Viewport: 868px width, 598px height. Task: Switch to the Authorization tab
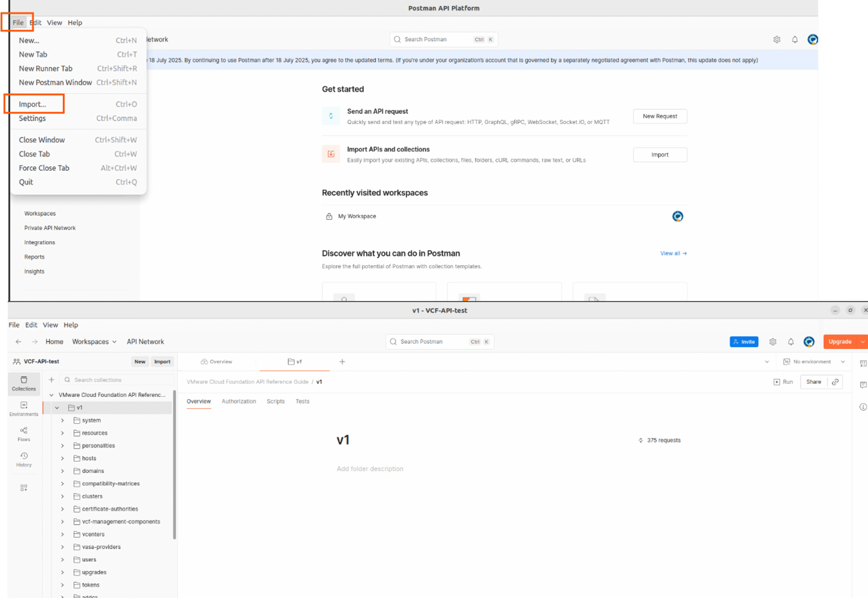coord(239,401)
